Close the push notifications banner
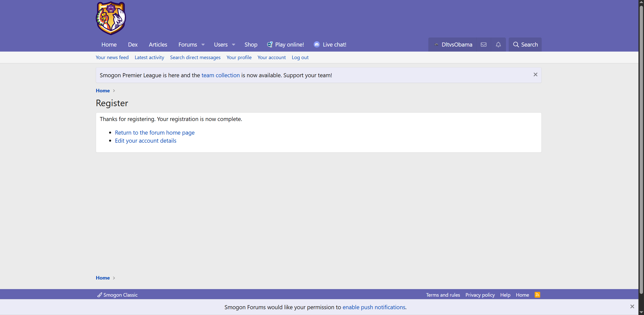644x315 pixels. (x=632, y=306)
